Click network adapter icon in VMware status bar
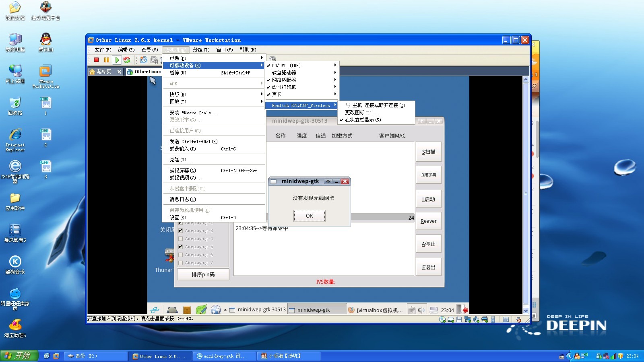Viewport: 644px width, 362px height. tap(467, 319)
